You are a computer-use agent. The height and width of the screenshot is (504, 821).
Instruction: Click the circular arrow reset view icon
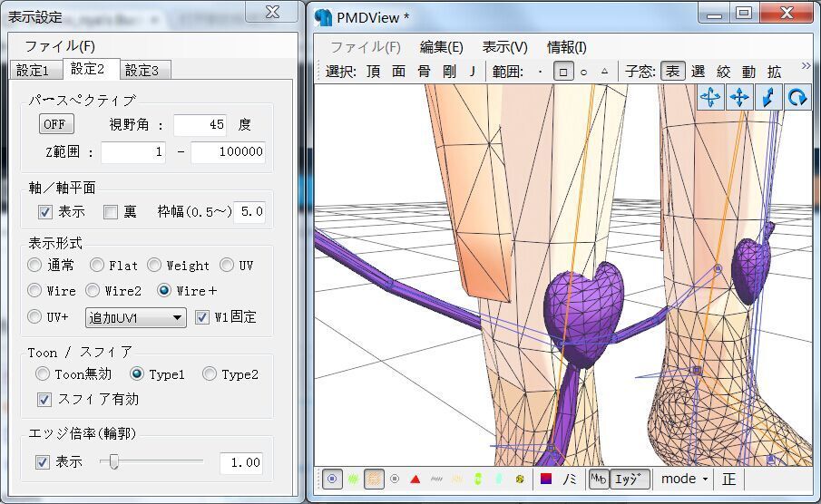797,97
